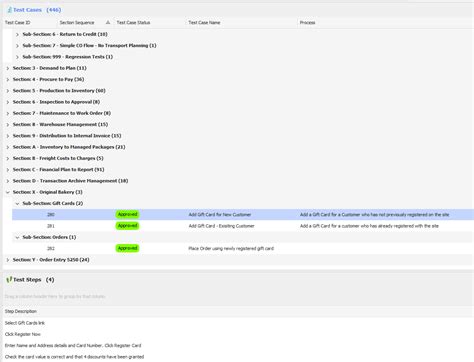Image resolution: width=474 pixels, height=362 pixels.
Task: Click Approved status for test case 282
Action: coord(127,248)
